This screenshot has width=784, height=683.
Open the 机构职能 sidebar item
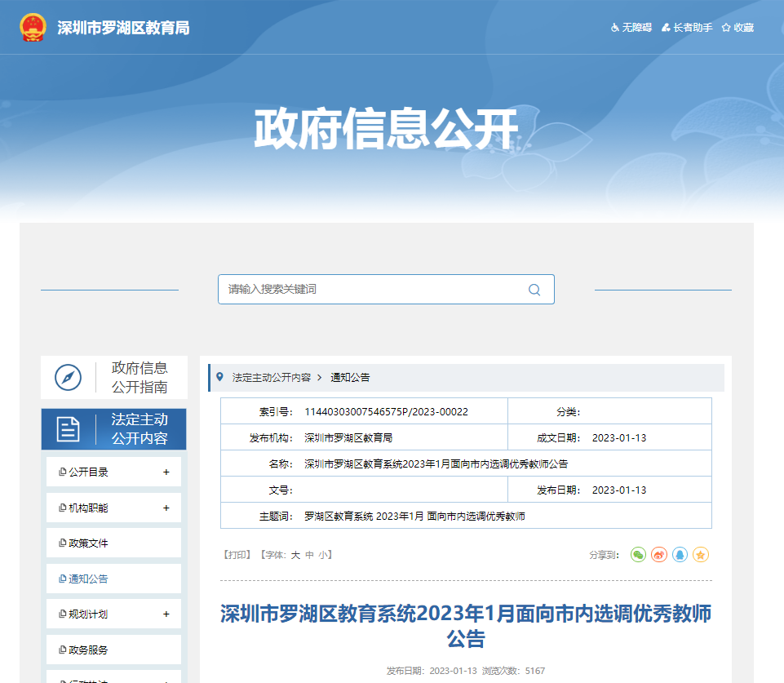coord(114,508)
